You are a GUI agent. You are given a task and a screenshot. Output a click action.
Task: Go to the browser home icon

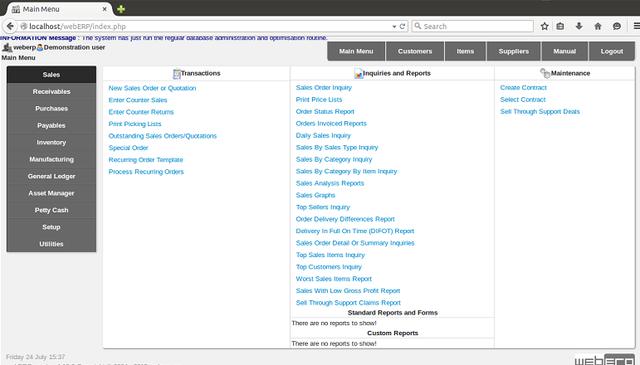(x=598, y=26)
